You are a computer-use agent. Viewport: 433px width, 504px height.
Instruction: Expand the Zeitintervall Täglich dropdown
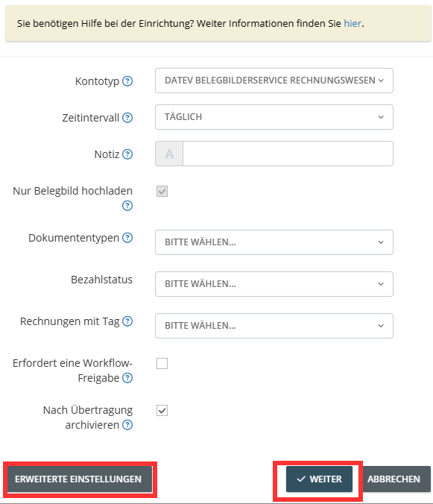274,117
